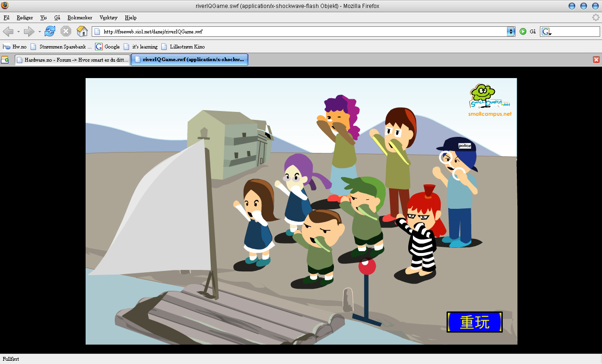Select the boy with brown hair in front
The image size is (602, 364).
tap(319, 247)
